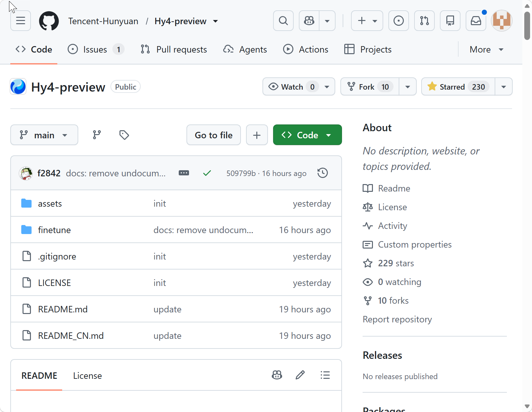532x412 pixels.
Task: Click the page vertical scrollbar
Action: coord(527,26)
